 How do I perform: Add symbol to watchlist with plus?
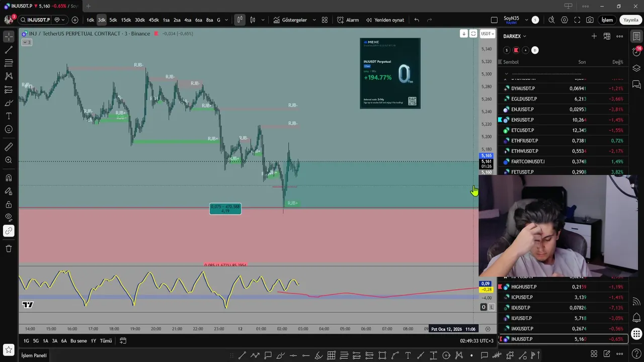pyautogui.click(x=594, y=36)
